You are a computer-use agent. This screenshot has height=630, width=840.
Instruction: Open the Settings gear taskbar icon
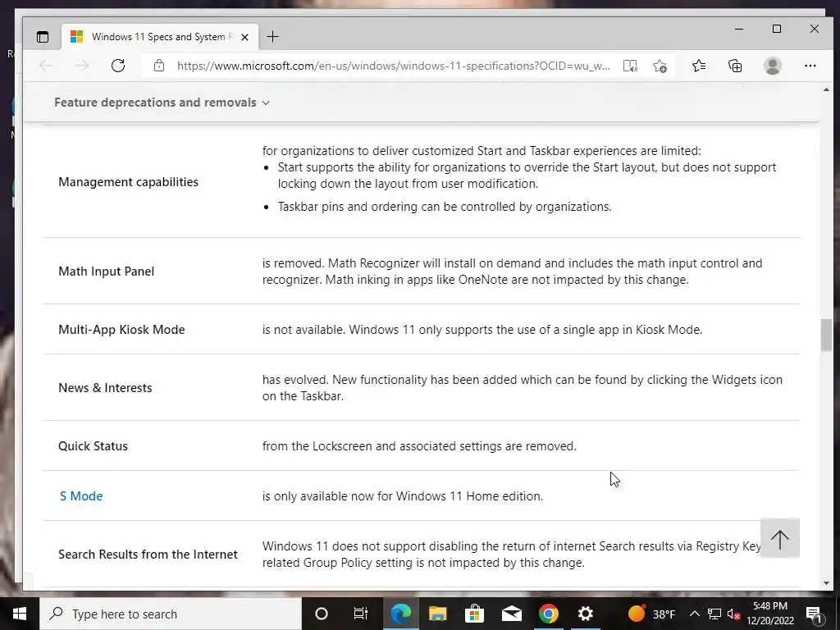pyautogui.click(x=586, y=614)
